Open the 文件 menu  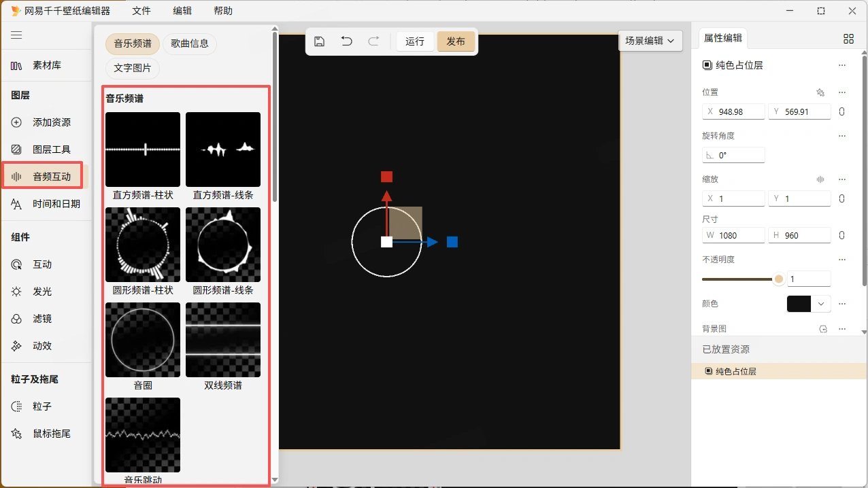click(141, 11)
